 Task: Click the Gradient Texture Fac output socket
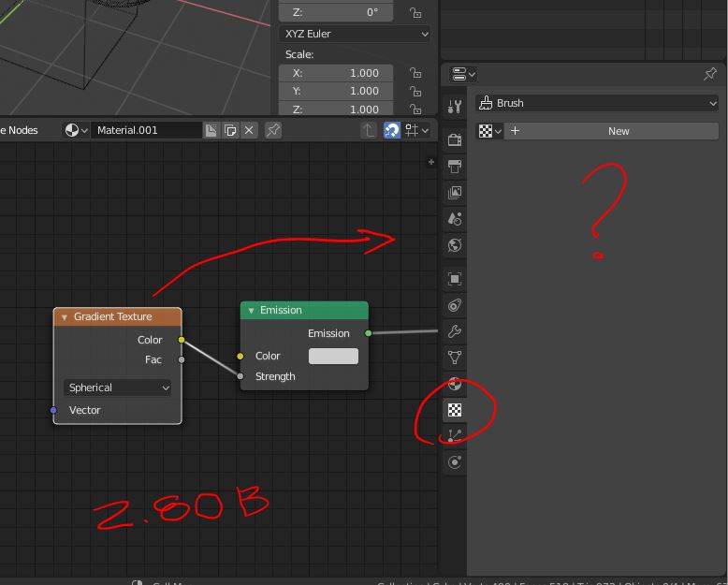(182, 359)
